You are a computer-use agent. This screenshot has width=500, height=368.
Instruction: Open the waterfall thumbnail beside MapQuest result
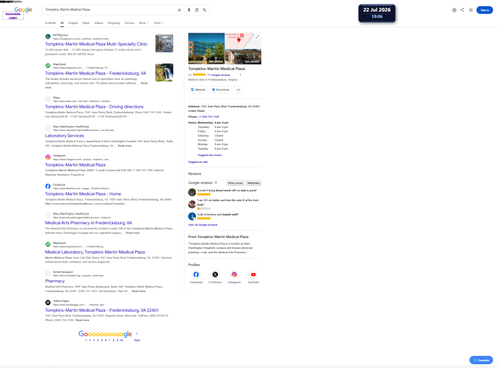[164, 72]
